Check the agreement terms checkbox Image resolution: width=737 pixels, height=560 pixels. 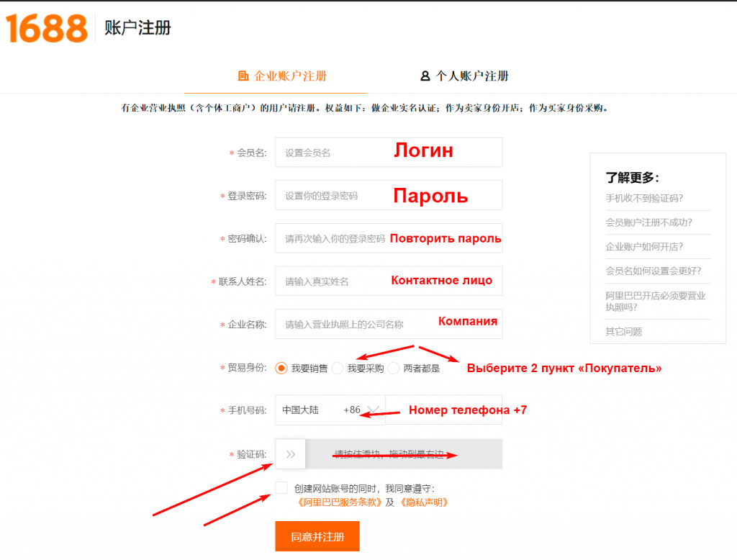click(x=281, y=487)
